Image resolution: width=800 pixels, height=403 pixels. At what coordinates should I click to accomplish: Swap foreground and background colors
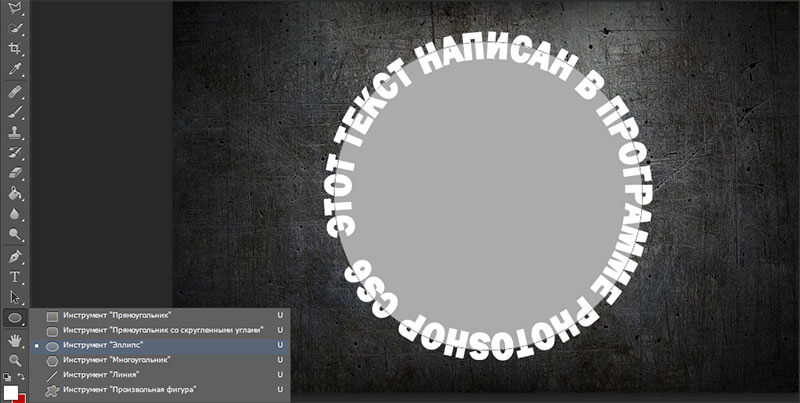pyautogui.click(x=22, y=377)
